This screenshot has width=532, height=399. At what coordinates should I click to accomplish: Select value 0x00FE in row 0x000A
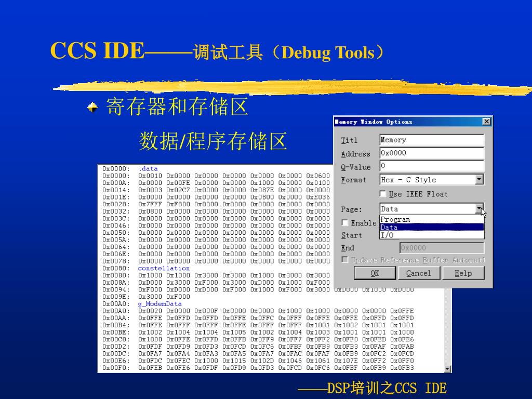pos(178,183)
